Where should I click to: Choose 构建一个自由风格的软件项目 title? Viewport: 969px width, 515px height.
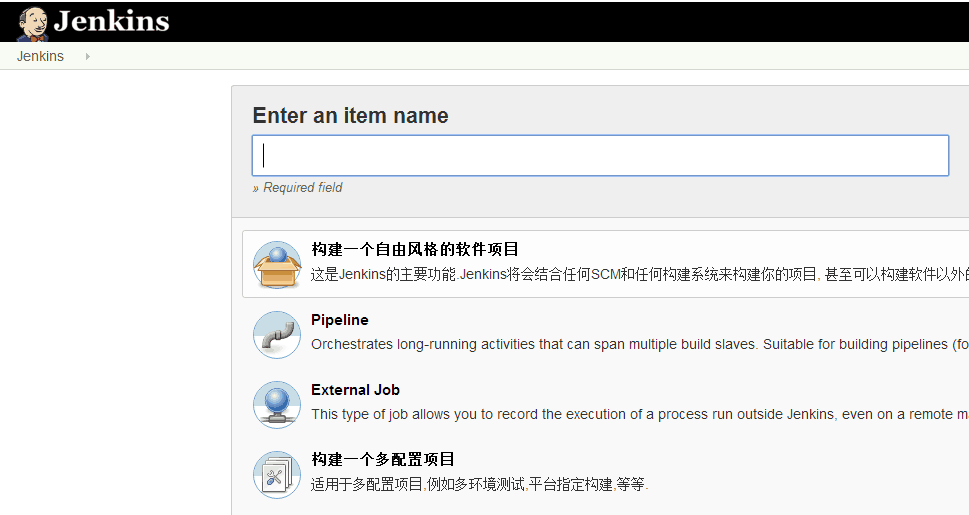(x=415, y=249)
